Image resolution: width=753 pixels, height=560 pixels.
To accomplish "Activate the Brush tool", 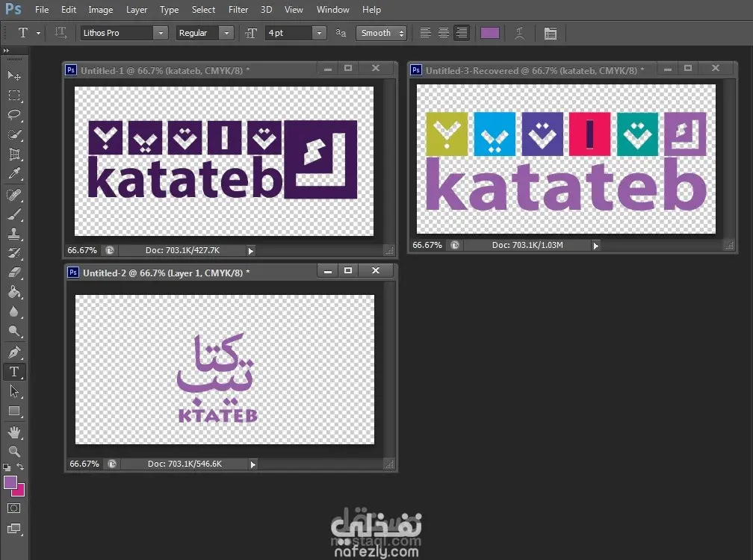I will 14,214.
